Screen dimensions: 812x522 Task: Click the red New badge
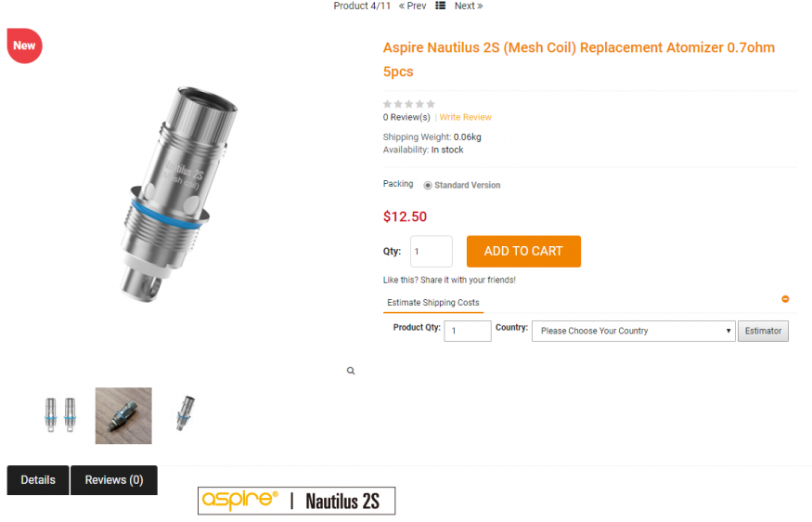click(24, 46)
